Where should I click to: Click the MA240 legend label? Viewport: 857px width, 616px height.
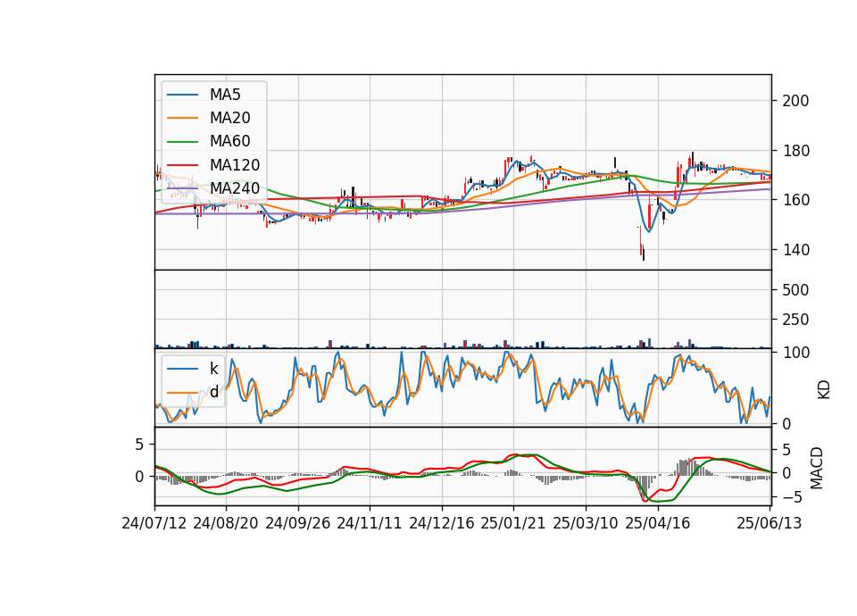[x=235, y=188]
